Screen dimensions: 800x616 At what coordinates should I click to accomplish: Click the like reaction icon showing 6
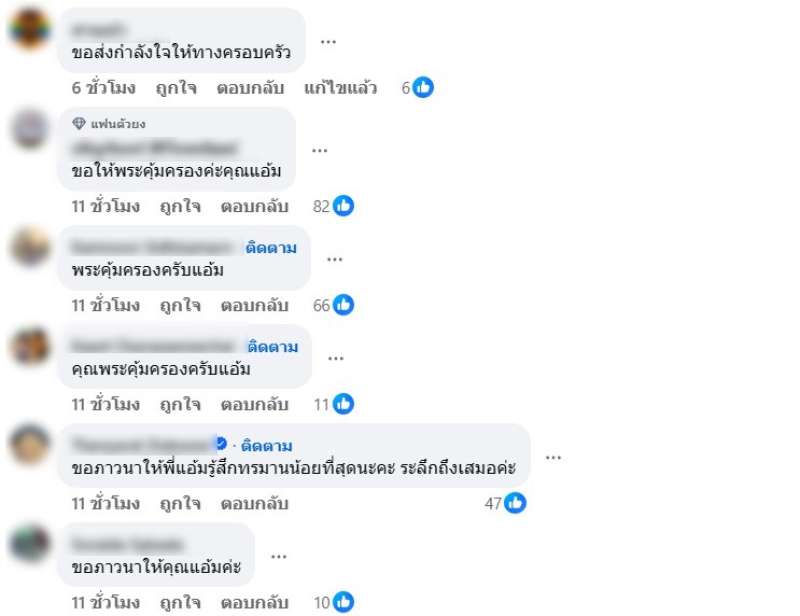(423, 87)
